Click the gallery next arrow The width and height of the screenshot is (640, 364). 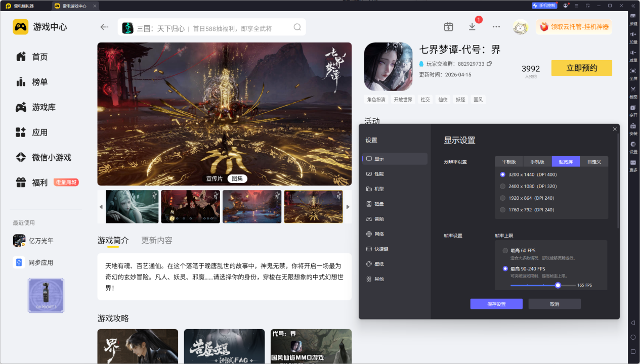(x=348, y=207)
